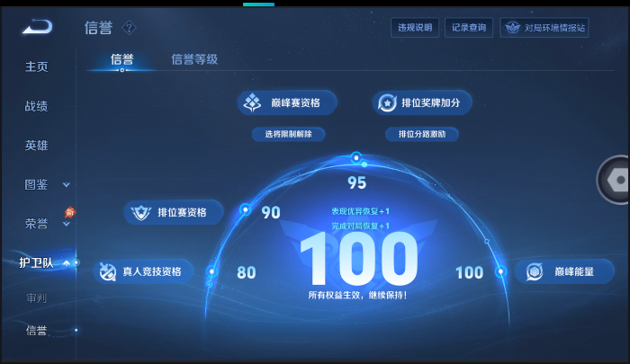
Task: Open 图鉴 in the sidebar
Action: [x=37, y=184]
